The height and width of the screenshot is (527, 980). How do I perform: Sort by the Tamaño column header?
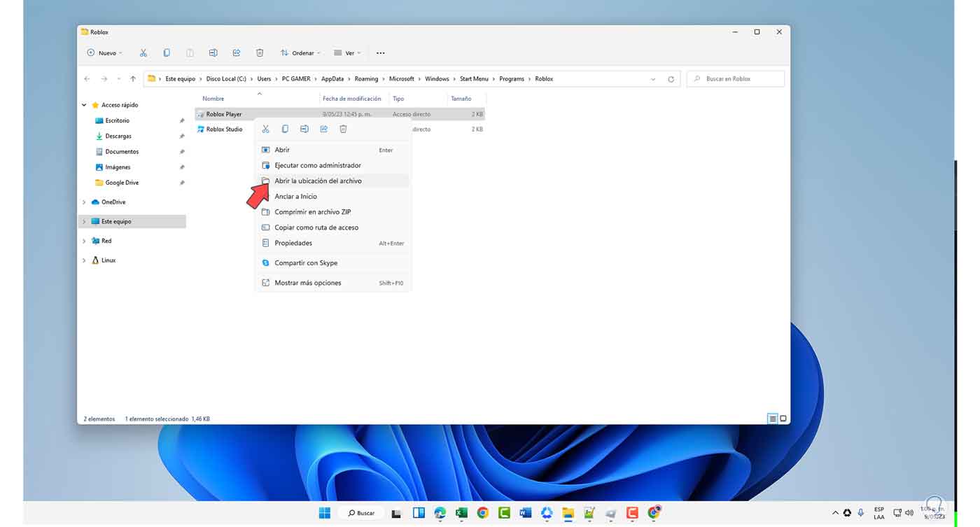pos(461,99)
